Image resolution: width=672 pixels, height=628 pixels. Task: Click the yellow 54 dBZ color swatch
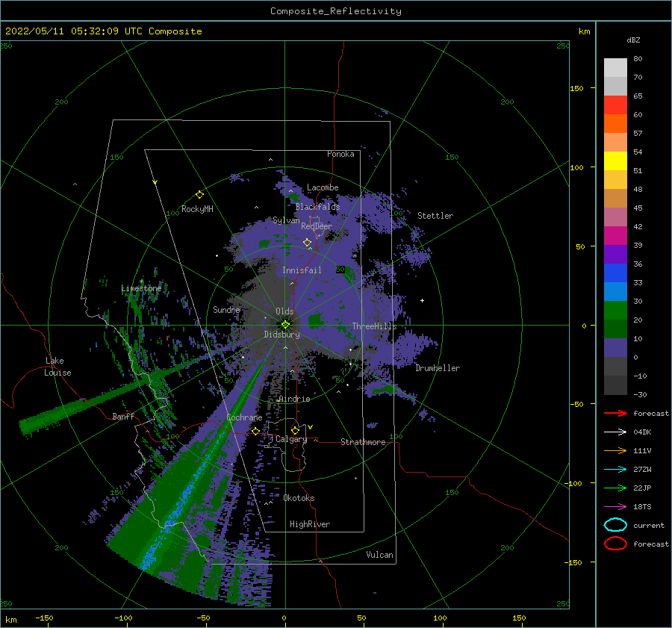[615, 161]
